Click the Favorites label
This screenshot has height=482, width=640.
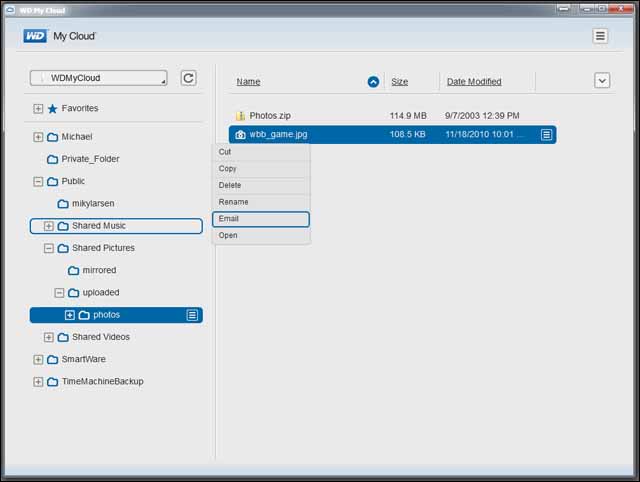[x=80, y=108]
